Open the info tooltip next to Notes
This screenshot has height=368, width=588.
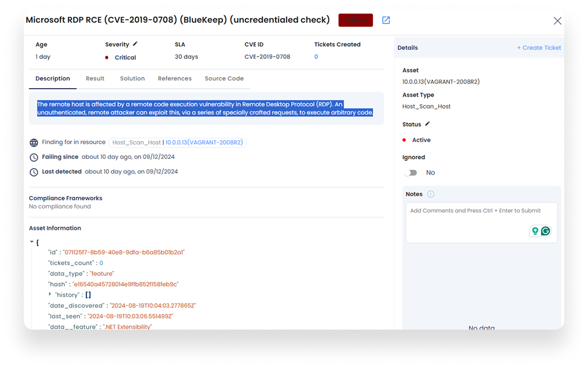point(431,194)
